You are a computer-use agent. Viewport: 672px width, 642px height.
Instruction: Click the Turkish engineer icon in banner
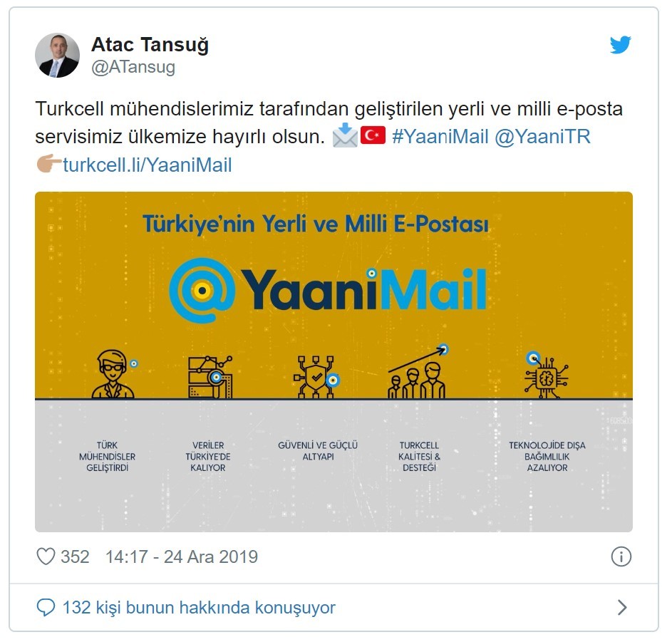point(114,373)
